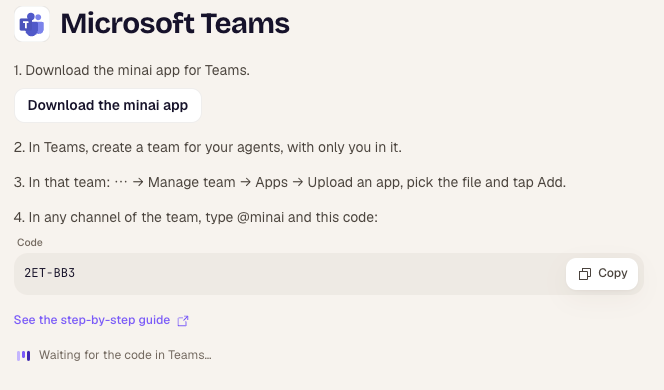Click step 3 Manage team instruction text
The height and width of the screenshot is (390, 664).
coord(290,183)
